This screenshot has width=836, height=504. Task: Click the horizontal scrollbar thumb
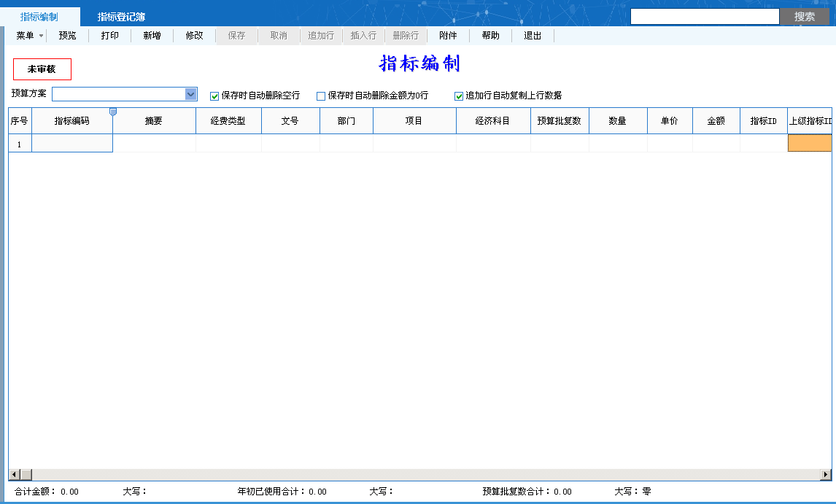26,474
